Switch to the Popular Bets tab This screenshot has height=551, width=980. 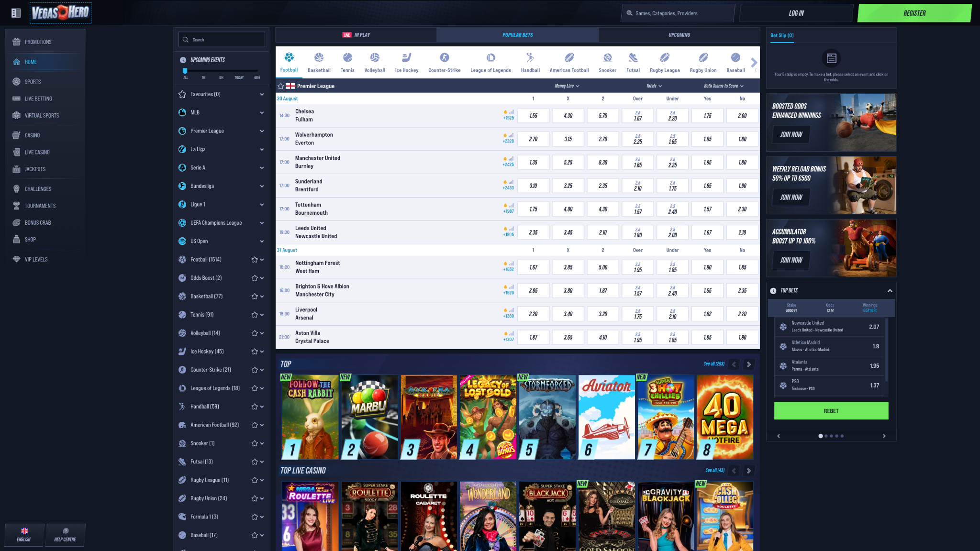[x=517, y=35]
